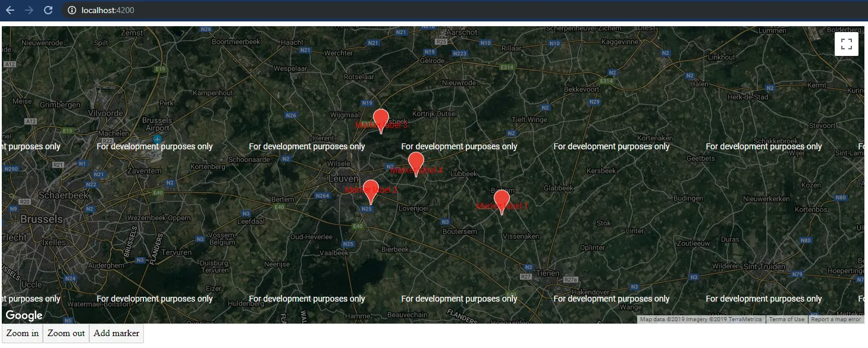Viewport: 868px width, 348px height.
Task: Select the Marker label 2 pin
Action: click(370, 192)
